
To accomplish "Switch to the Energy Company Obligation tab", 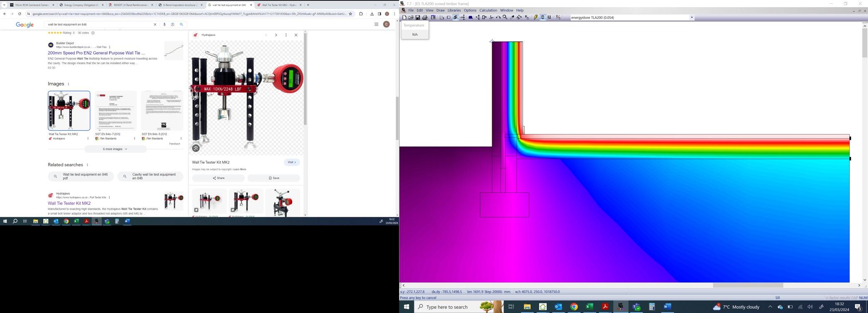I will click(81, 5).
